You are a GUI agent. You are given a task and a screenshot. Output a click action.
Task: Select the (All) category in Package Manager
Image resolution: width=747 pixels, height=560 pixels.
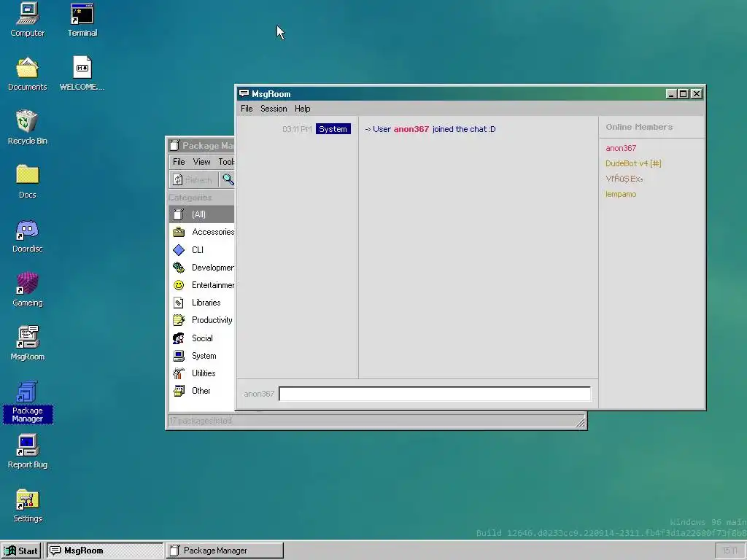(x=202, y=214)
